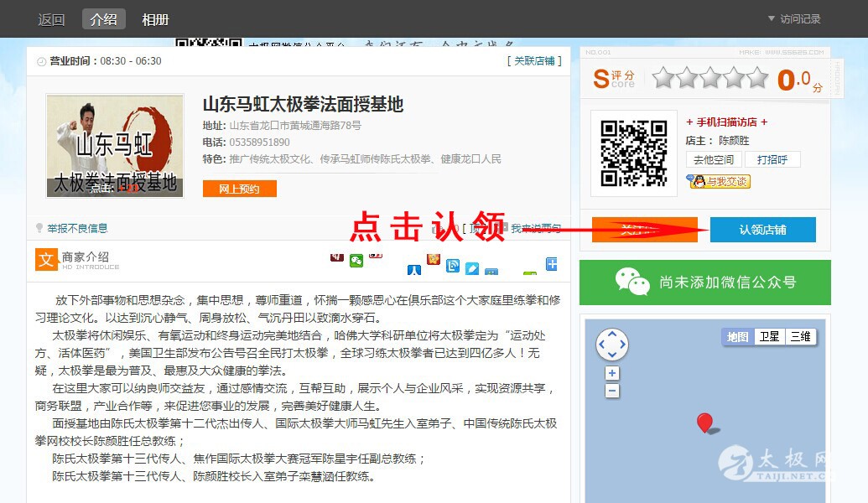Click the blue plus more-share icon
Image resolution: width=868 pixels, height=503 pixels.
click(551, 264)
